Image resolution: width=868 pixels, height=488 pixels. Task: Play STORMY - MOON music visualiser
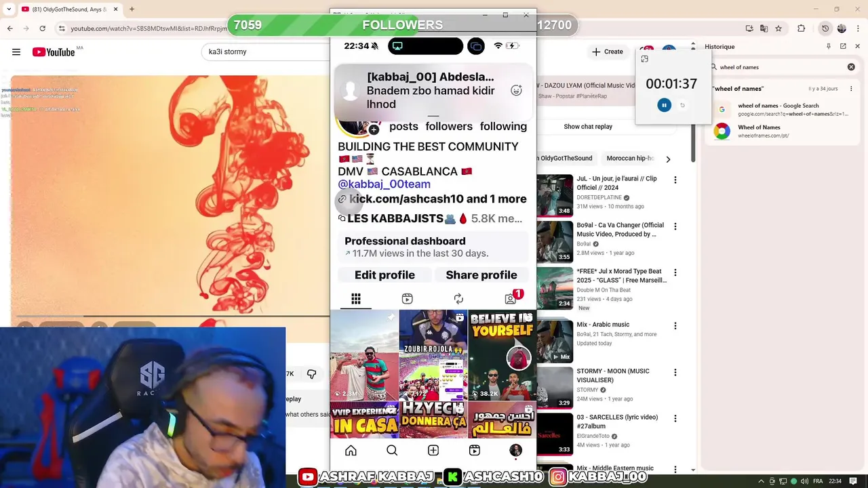[x=554, y=387]
